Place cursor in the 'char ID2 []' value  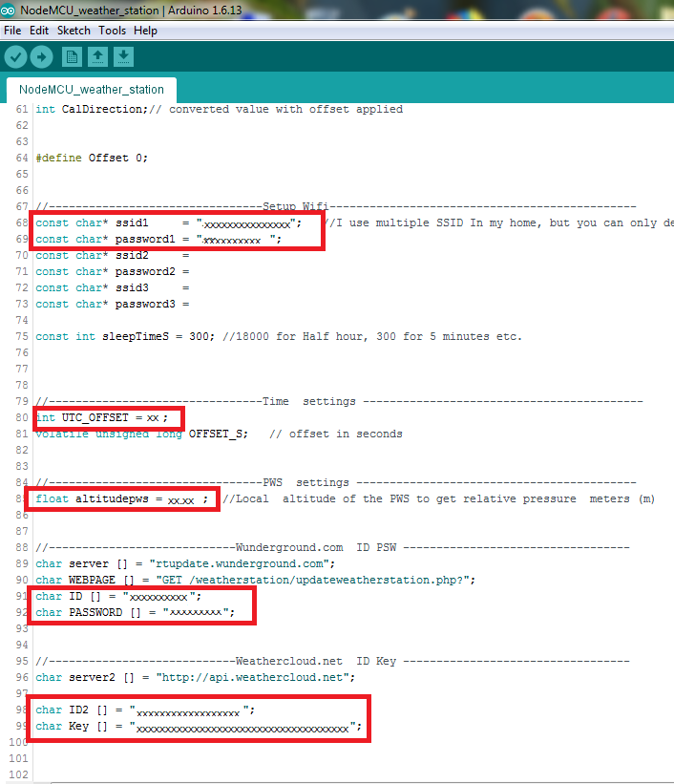pyautogui.click(x=188, y=713)
